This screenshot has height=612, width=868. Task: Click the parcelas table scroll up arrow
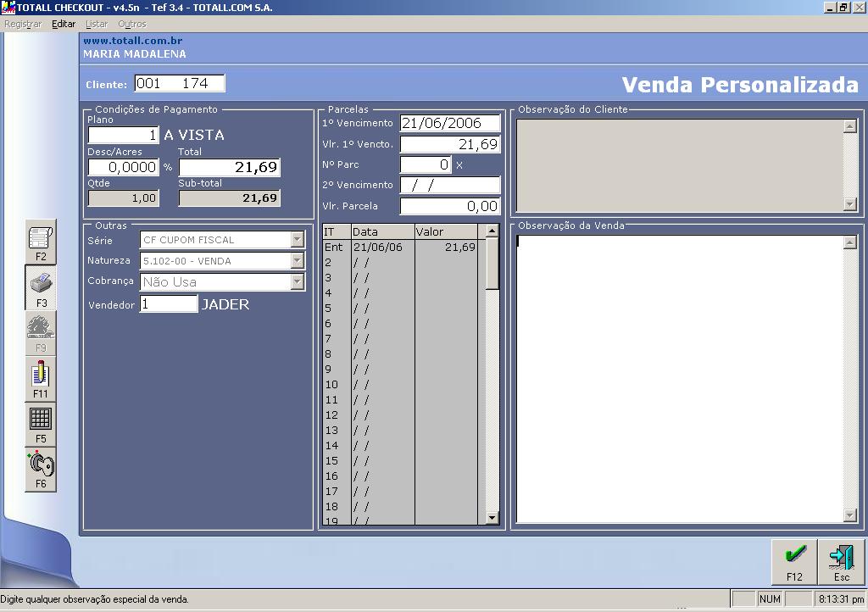click(x=492, y=231)
